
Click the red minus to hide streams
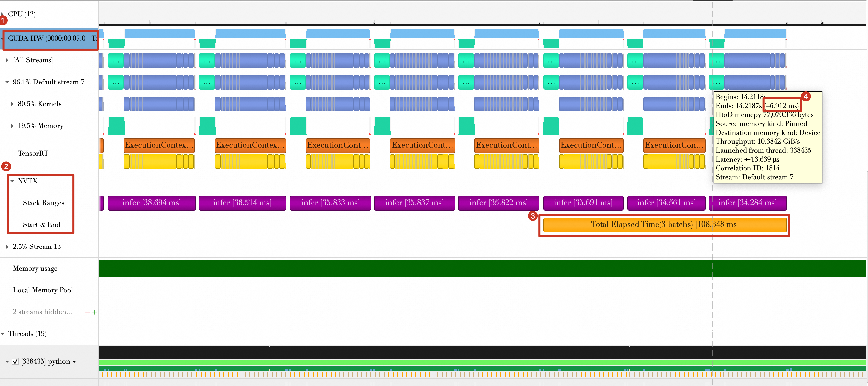[x=88, y=312]
